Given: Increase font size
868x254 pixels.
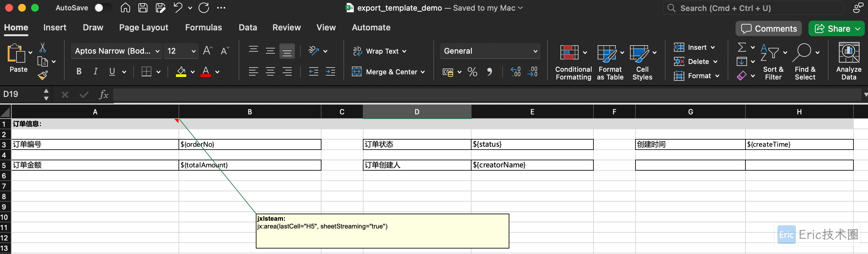Looking at the screenshot, I should coord(208,51).
